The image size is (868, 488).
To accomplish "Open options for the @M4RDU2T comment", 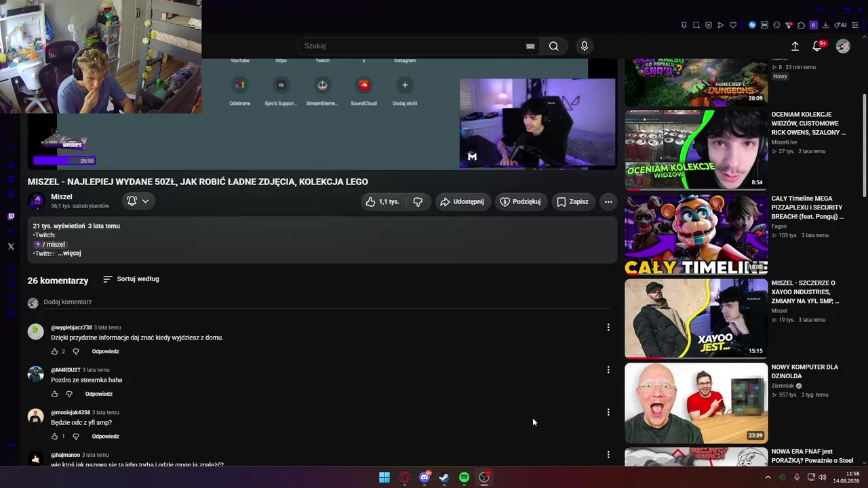I will pyautogui.click(x=608, y=370).
